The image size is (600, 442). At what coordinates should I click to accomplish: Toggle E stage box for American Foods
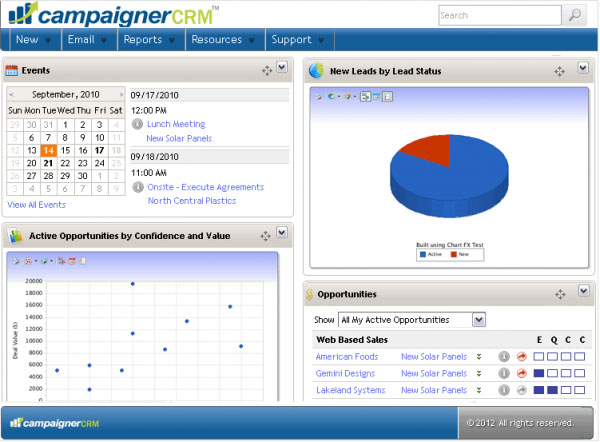[x=539, y=357]
